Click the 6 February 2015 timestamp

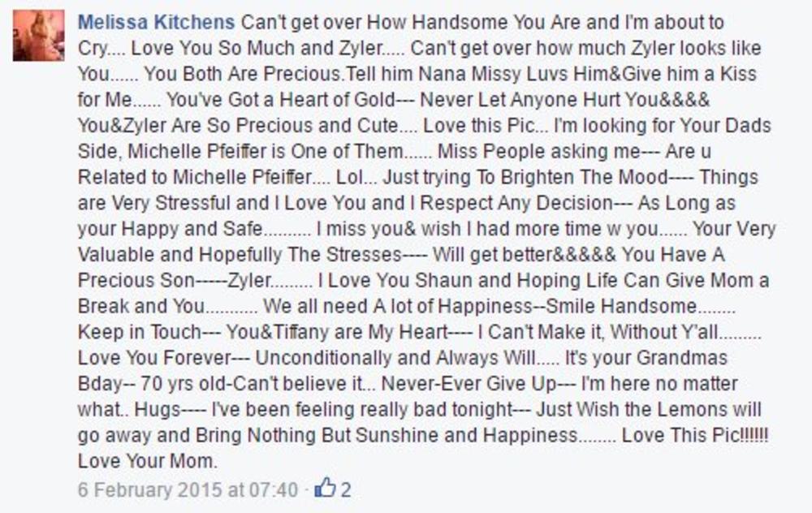188,490
